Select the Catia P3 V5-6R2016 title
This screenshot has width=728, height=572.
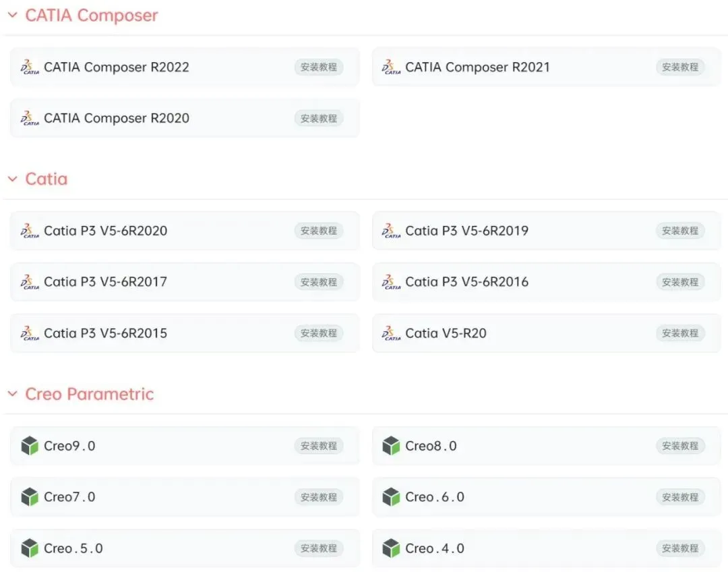tap(467, 281)
